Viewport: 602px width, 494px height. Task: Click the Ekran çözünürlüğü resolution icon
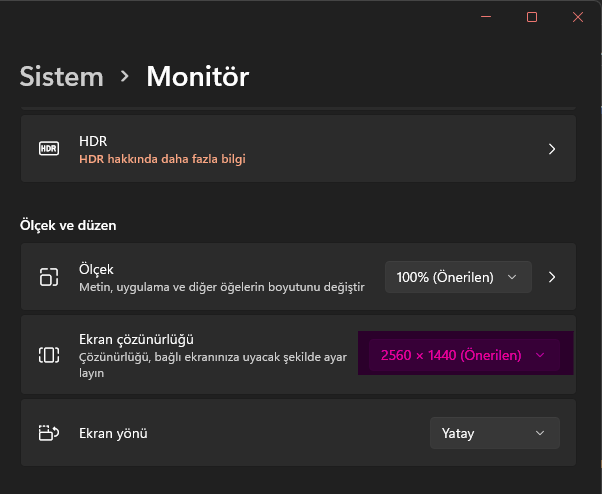pyautogui.click(x=49, y=354)
